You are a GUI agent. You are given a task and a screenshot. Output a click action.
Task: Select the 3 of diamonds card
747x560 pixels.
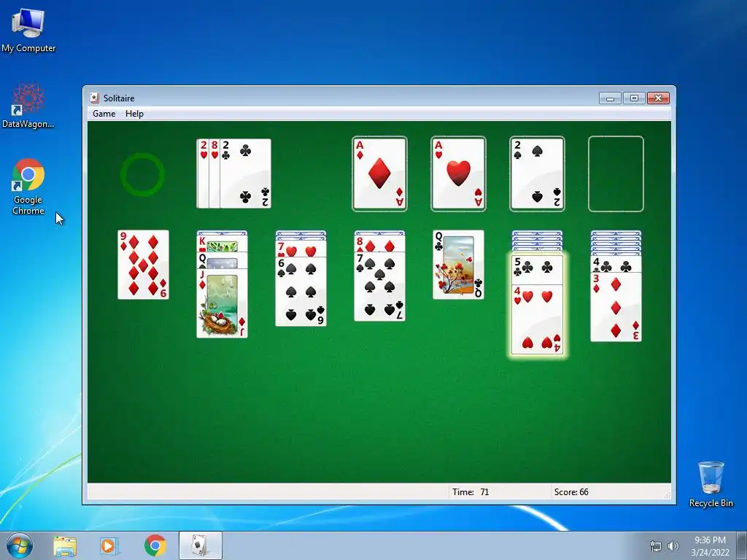pyautogui.click(x=616, y=307)
